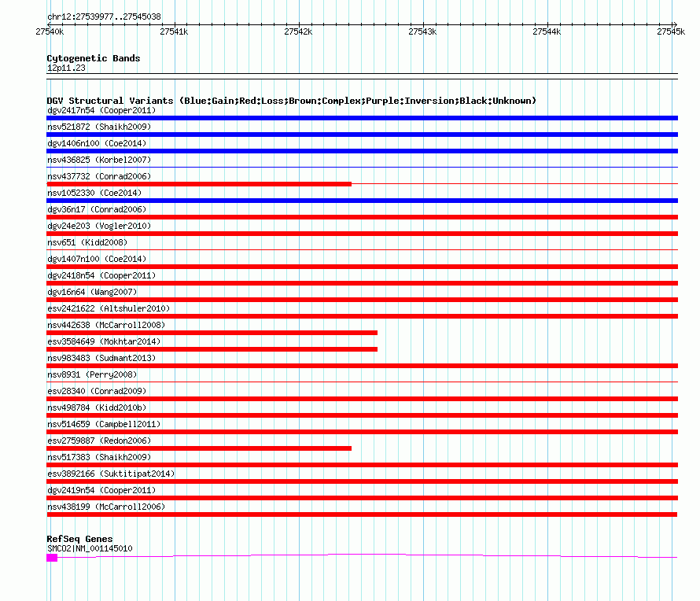Click the DGV Structural Variants track title
700x601 pixels.
(291, 101)
